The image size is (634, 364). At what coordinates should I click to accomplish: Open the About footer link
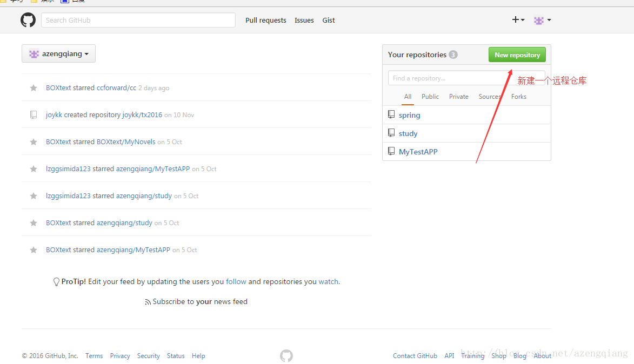click(x=542, y=356)
